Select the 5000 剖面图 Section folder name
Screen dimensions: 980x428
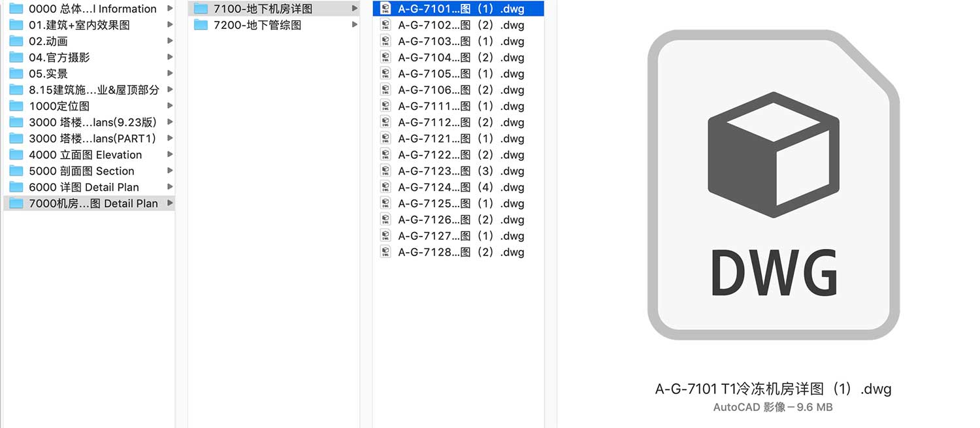tap(82, 171)
